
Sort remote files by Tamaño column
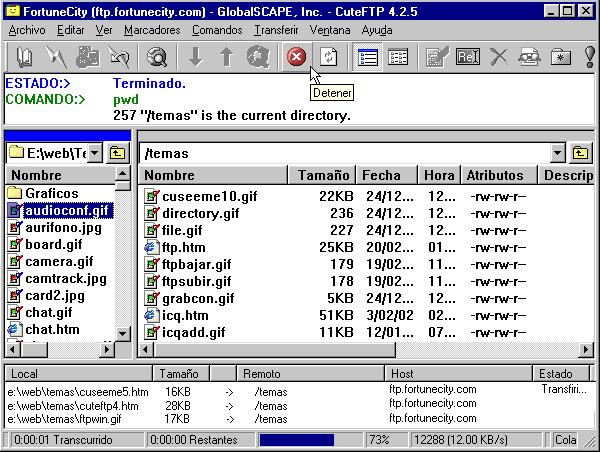(x=322, y=175)
